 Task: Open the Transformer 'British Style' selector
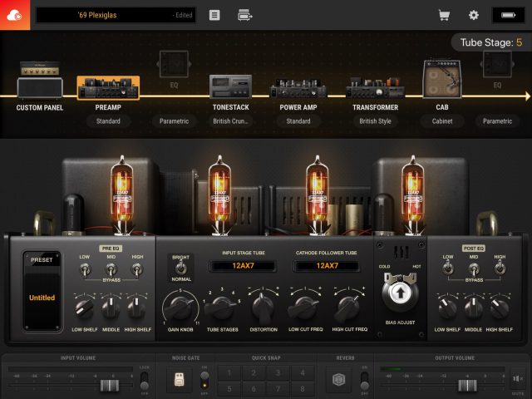(375, 121)
